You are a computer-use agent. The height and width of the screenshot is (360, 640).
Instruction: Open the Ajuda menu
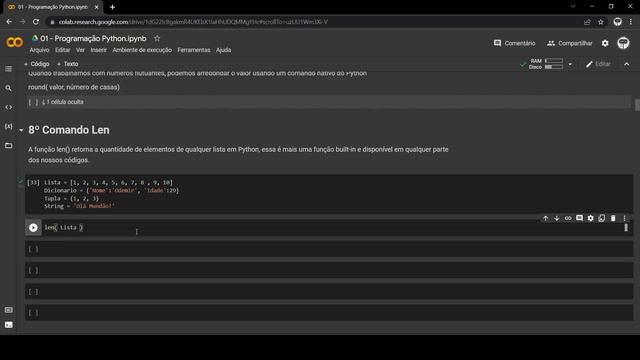223,50
